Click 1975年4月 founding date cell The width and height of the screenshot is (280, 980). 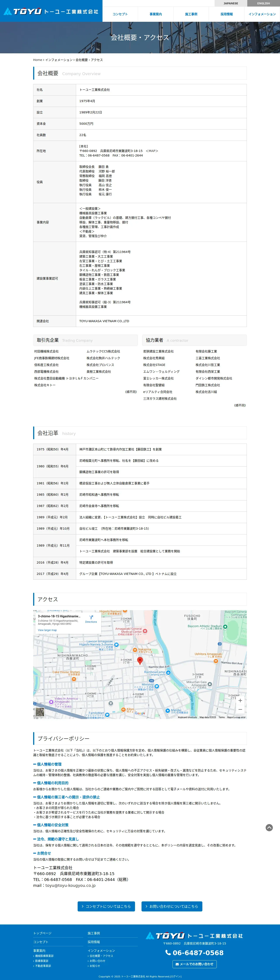tap(161, 101)
